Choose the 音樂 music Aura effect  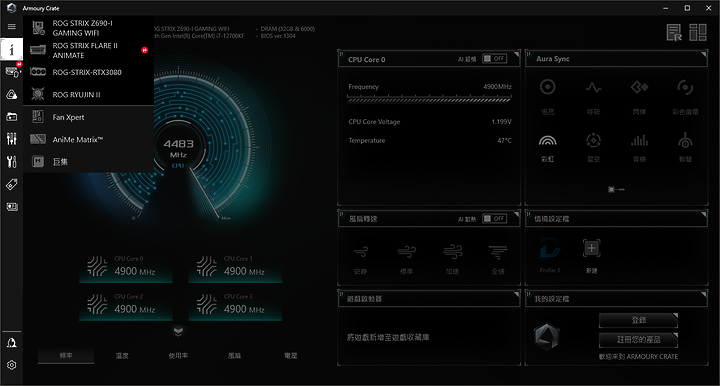[x=639, y=148]
